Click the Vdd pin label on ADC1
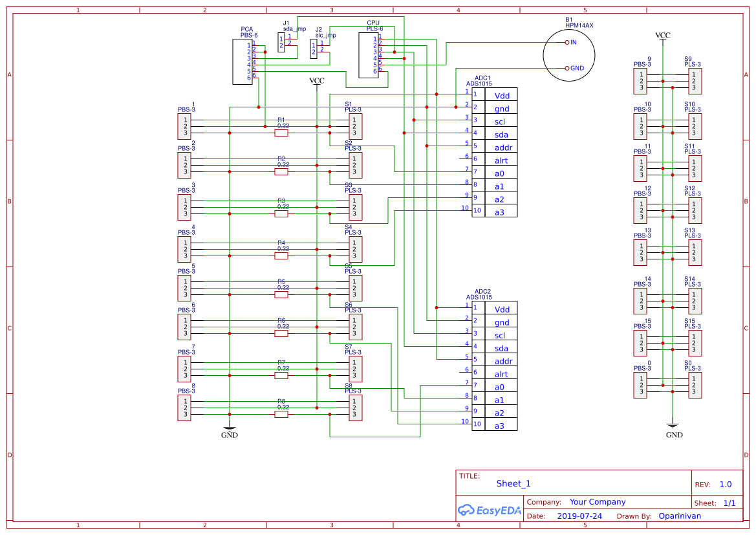Image resolution: width=756 pixels, height=535 pixels. click(502, 95)
